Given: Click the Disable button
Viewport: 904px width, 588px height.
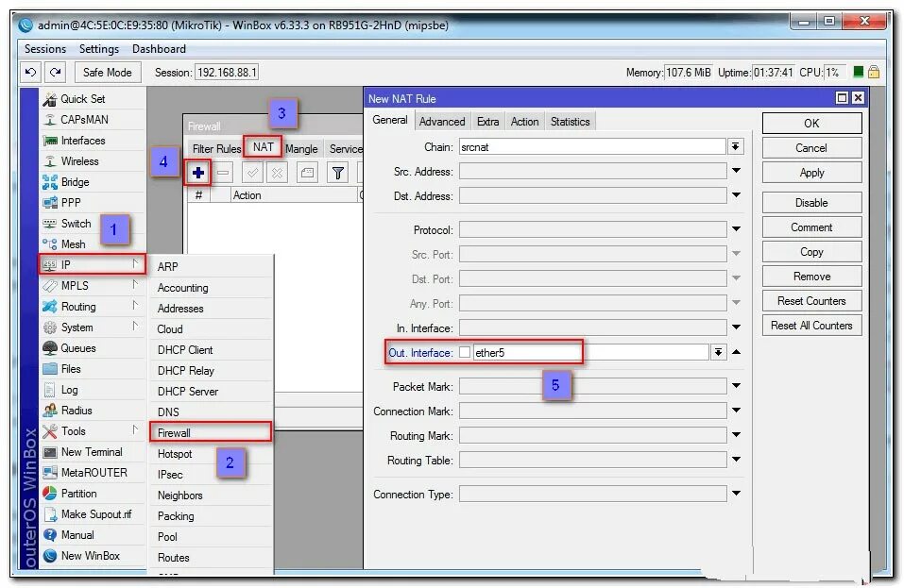Looking at the screenshot, I should (x=811, y=203).
